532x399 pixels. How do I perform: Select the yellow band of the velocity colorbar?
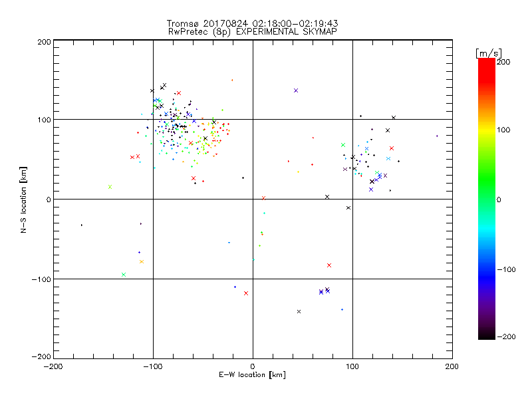[x=487, y=130]
